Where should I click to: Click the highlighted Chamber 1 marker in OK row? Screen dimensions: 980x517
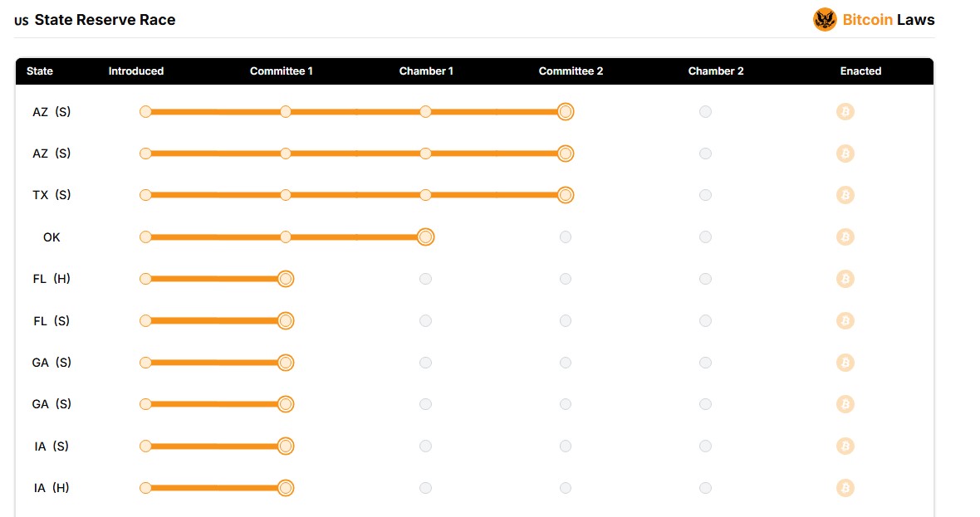(425, 237)
